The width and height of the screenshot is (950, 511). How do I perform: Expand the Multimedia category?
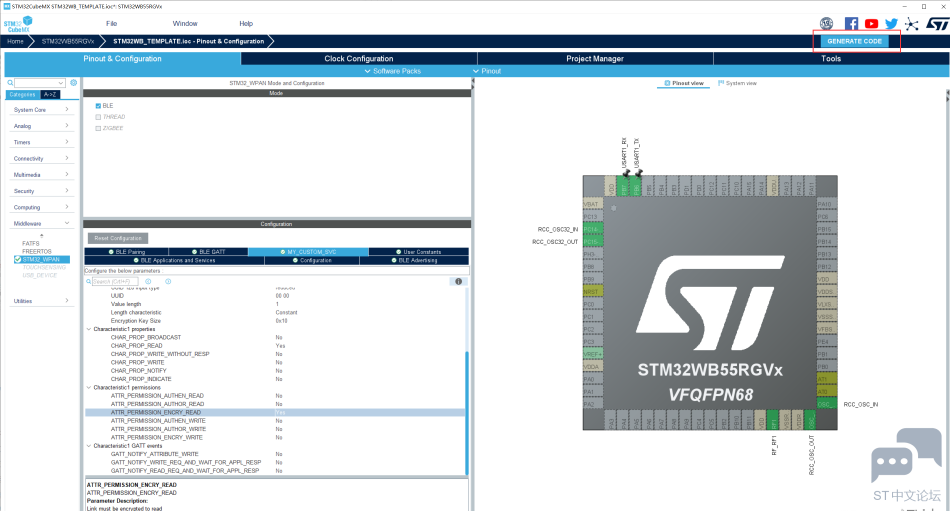(41, 175)
